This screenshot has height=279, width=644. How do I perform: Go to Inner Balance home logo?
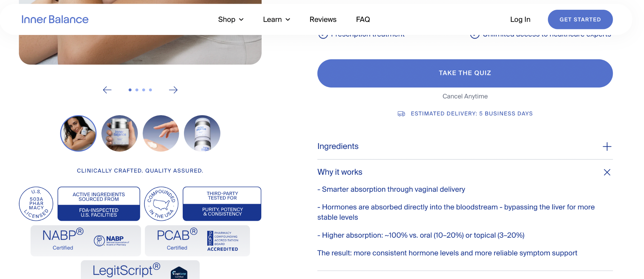(x=55, y=20)
